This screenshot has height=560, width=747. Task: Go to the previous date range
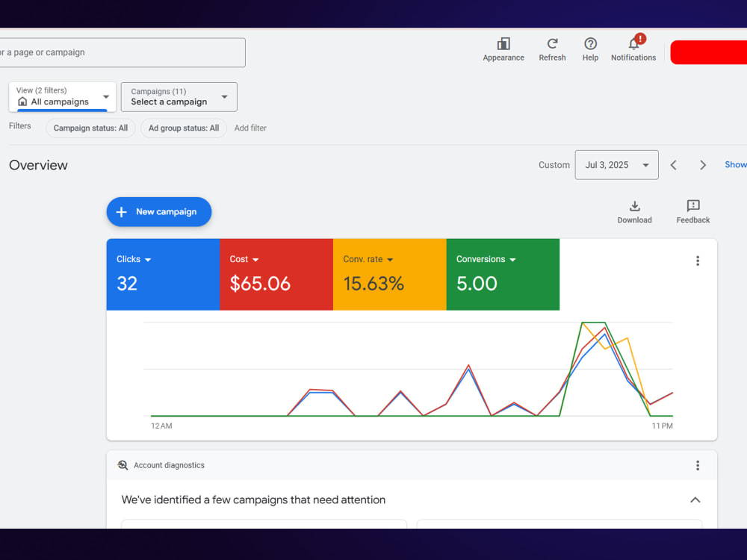coord(673,165)
